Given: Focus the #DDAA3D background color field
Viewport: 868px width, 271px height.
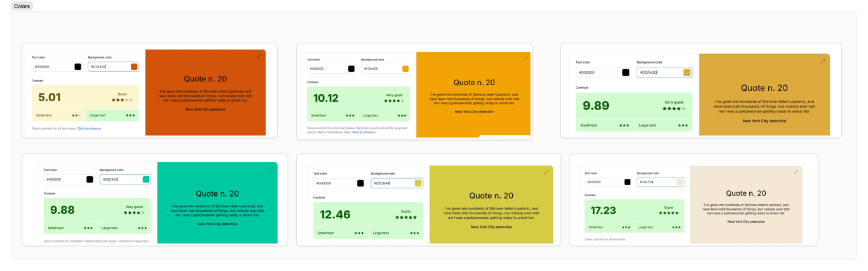Looking at the screenshot, I should tap(665, 73).
